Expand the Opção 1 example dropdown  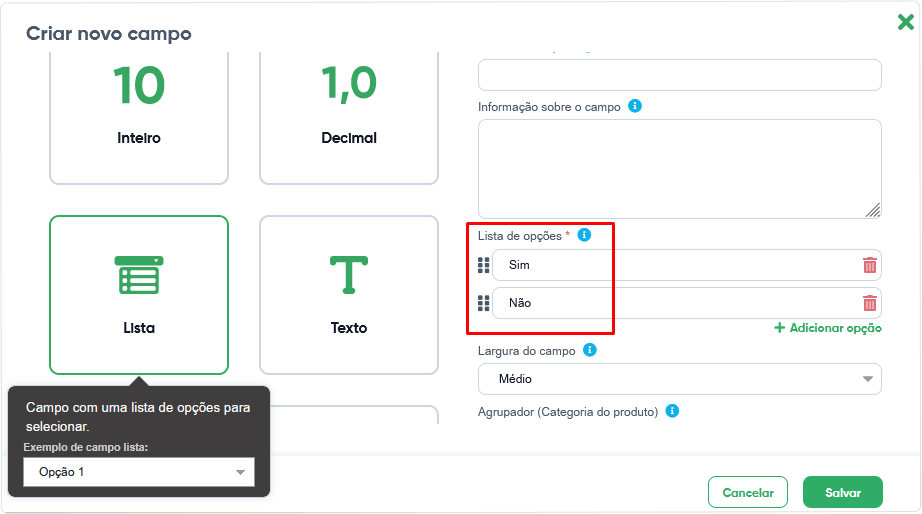(139, 472)
